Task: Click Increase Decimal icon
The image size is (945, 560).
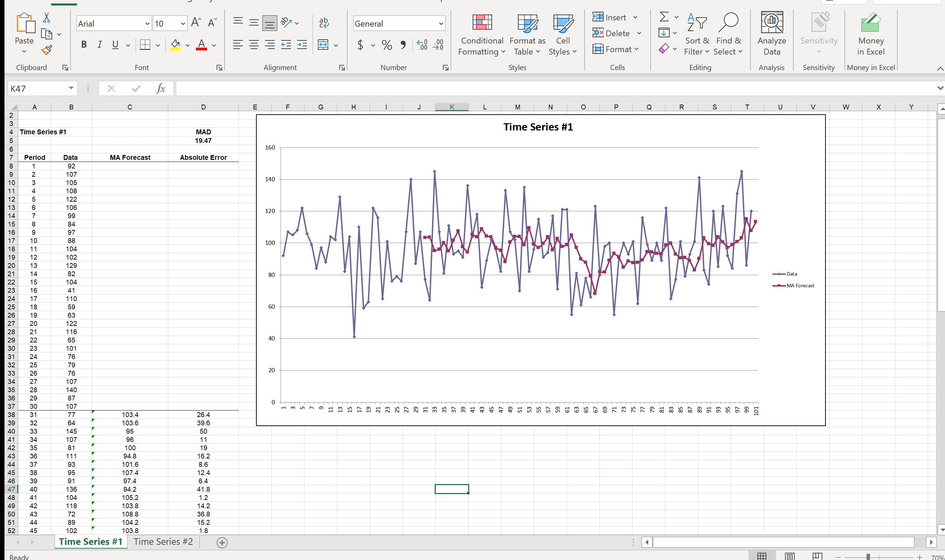Action: (x=422, y=45)
